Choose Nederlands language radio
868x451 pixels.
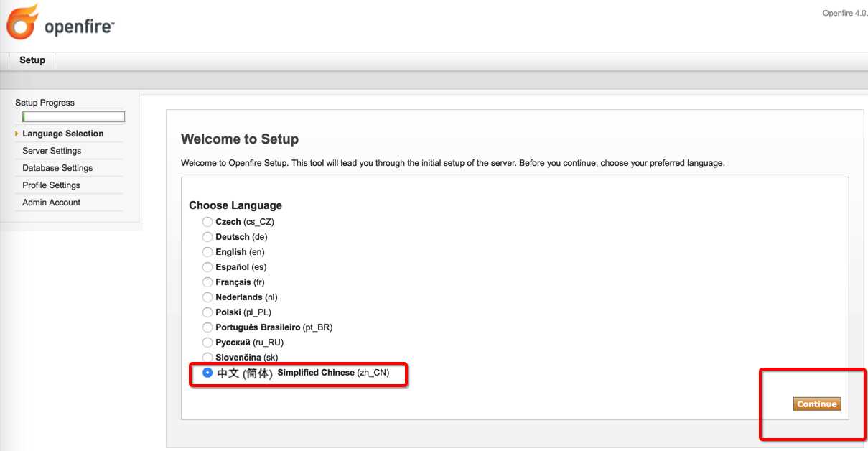[207, 297]
